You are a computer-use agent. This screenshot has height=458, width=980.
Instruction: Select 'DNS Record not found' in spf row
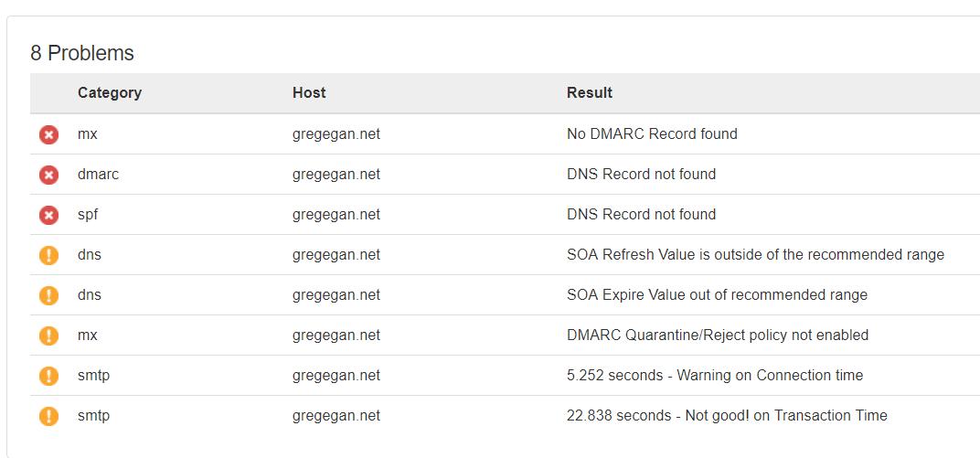pos(641,214)
